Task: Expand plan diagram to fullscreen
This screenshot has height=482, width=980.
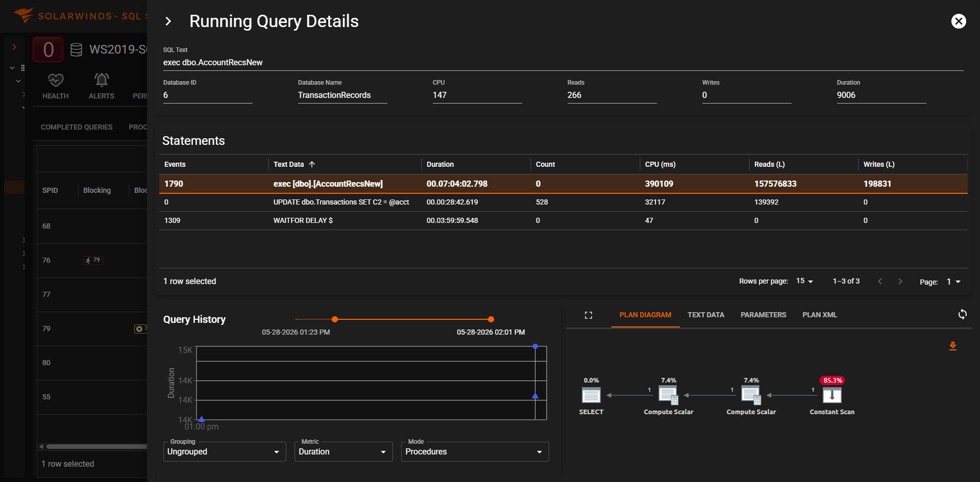Action: tap(589, 315)
